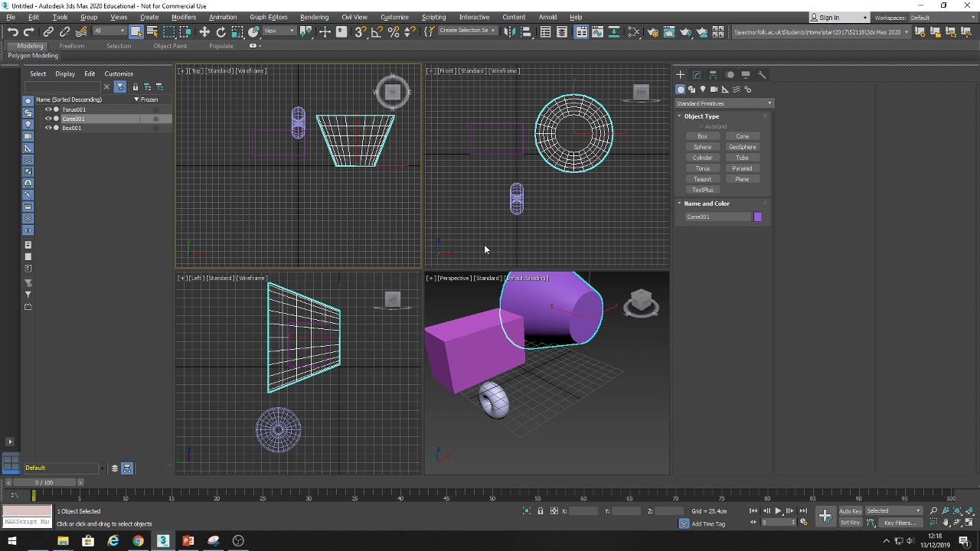
Task: Open Create Selection Set dropdown
Action: coord(467,31)
